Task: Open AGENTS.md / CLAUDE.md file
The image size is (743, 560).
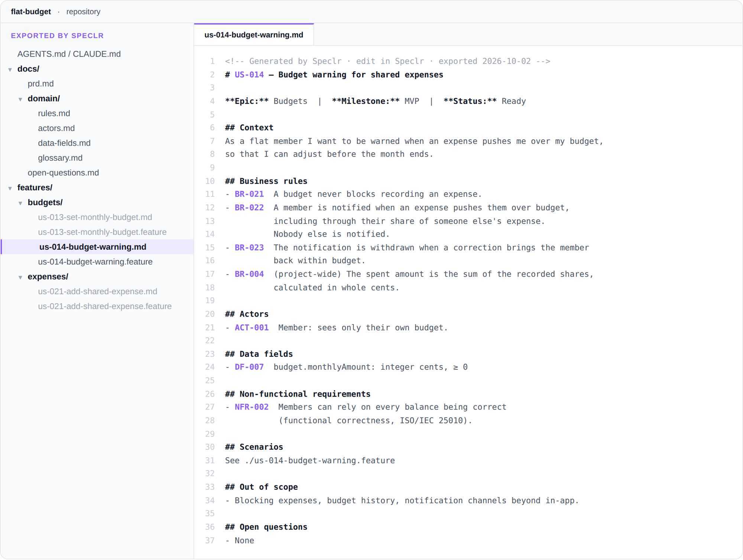Action: (69, 54)
